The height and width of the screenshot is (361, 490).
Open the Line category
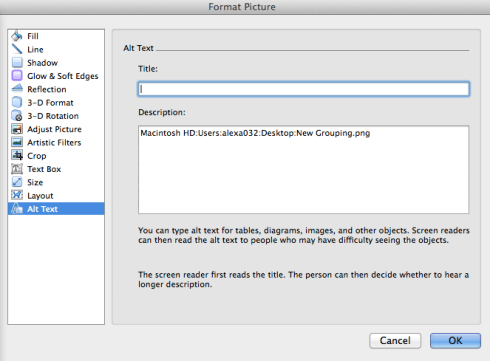(x=56, y=49)
